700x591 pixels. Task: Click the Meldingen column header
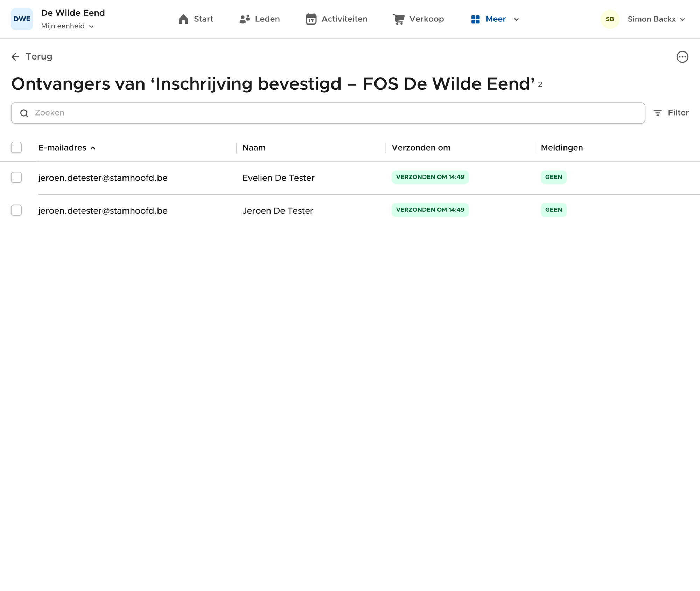562,148
